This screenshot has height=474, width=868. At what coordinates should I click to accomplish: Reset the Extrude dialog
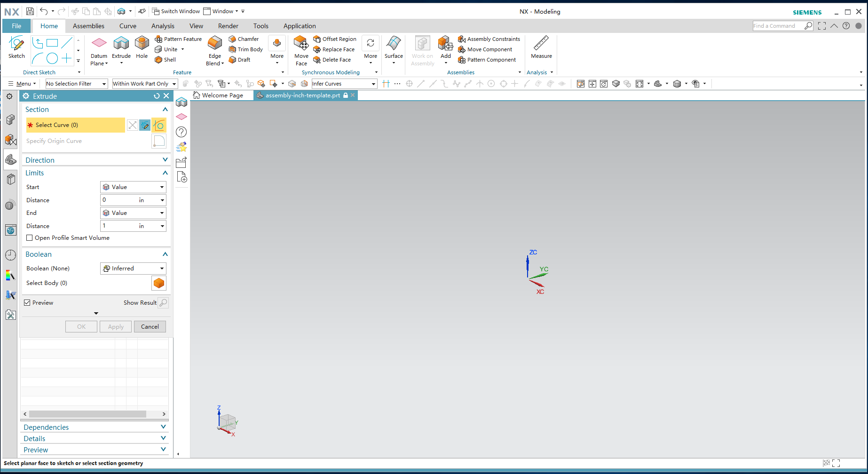tap(157, 96)
